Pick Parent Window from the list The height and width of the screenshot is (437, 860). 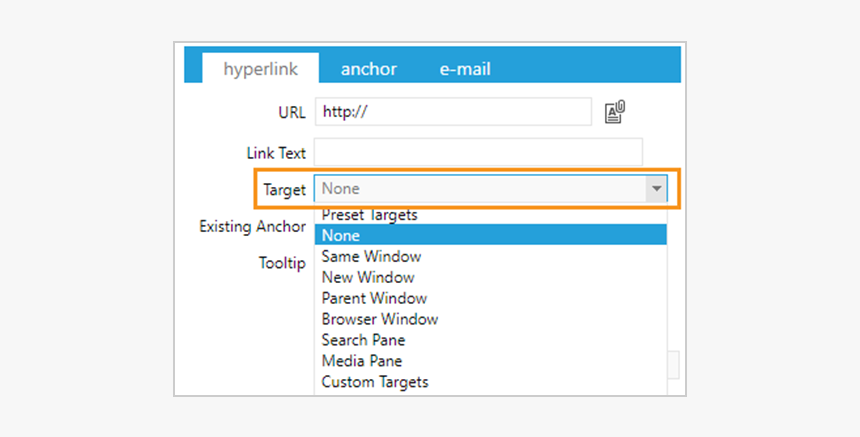pyautogui.click(x=490, y=298)
